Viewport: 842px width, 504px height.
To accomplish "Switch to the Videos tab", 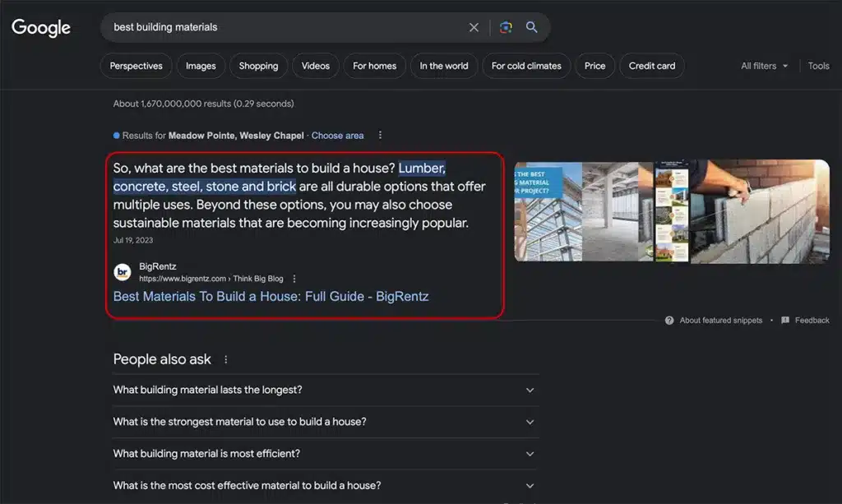I will 315,66.
